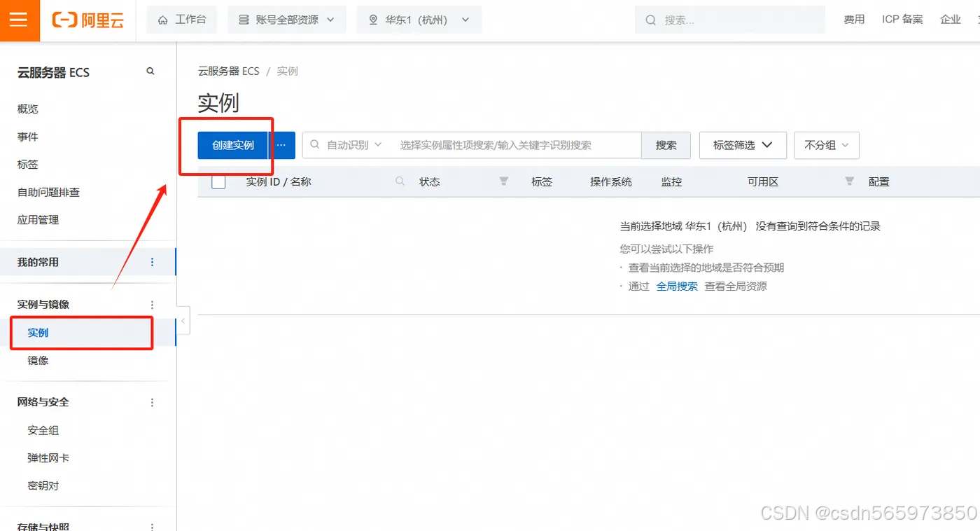Open the 工作台 workbench home
Viewport: 980px width, 531px height.
pyautogui.click(x=182, y=20)
